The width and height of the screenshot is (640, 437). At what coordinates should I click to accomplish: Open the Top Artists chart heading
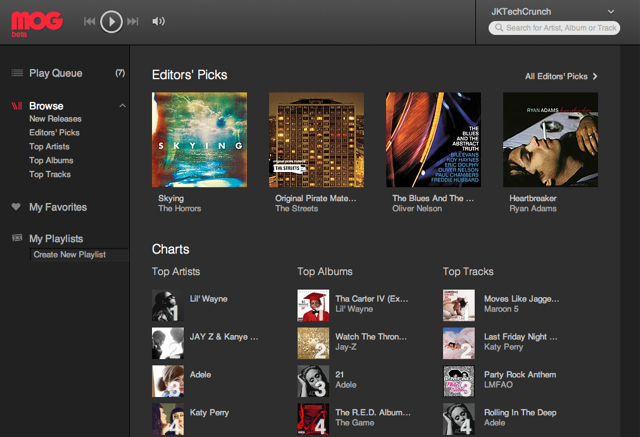tap(176, 272)
